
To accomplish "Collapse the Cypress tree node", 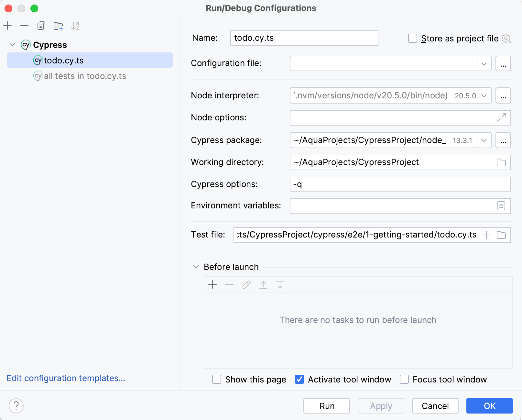I will (x=12, y=45).
